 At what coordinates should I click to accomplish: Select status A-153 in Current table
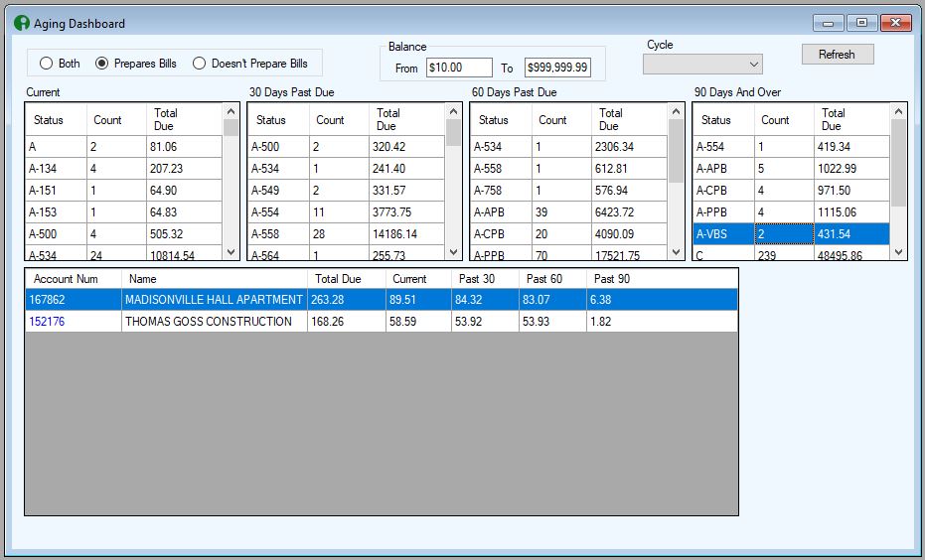pos(56,212)
